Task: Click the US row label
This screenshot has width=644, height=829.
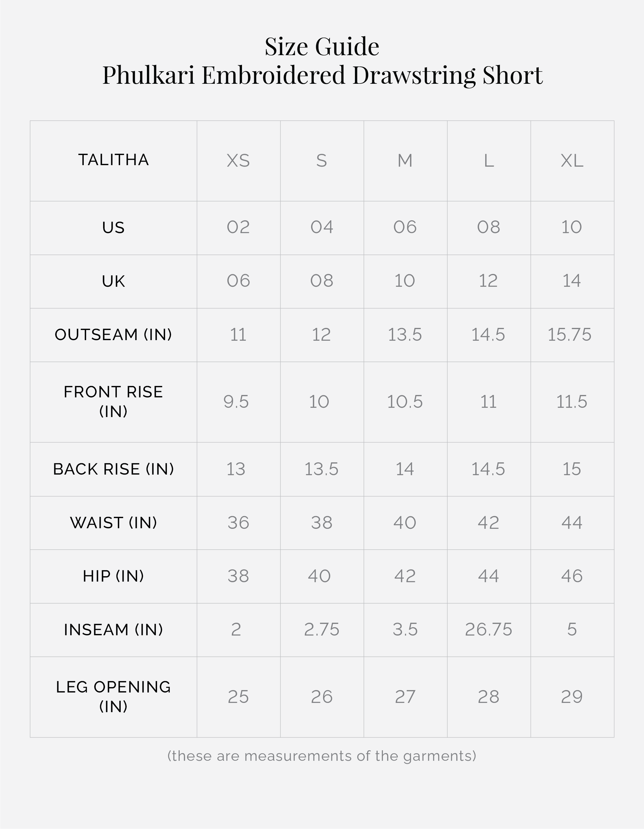Action: coord(114,228)
